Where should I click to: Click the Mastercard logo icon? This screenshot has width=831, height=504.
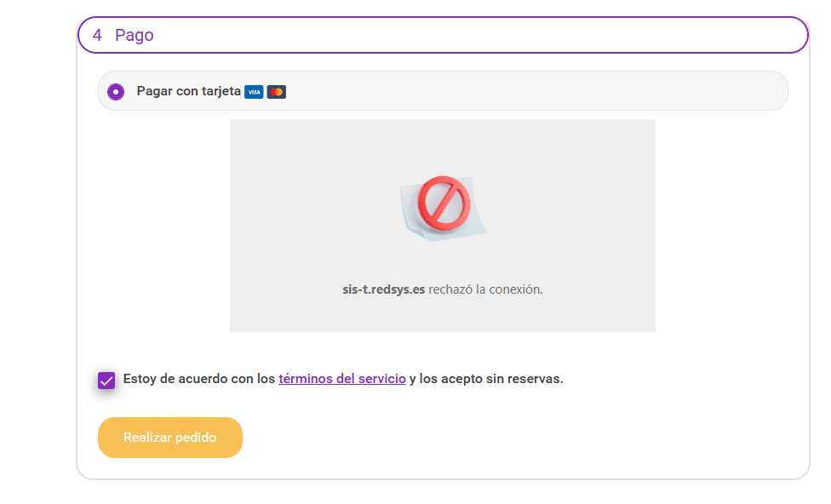tap(276, 92)
